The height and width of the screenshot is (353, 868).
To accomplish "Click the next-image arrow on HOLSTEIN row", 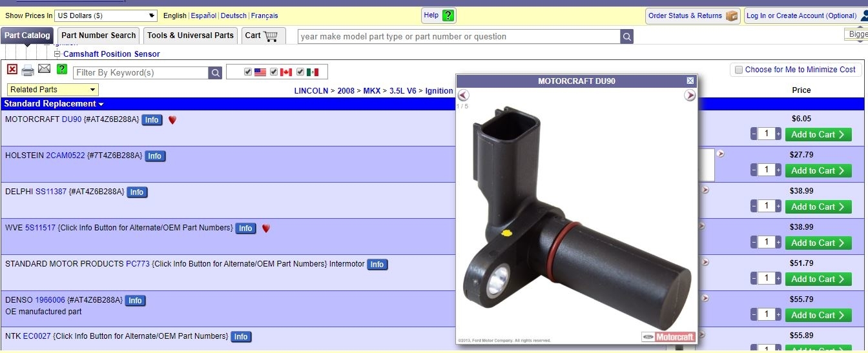I will point(721,154).
